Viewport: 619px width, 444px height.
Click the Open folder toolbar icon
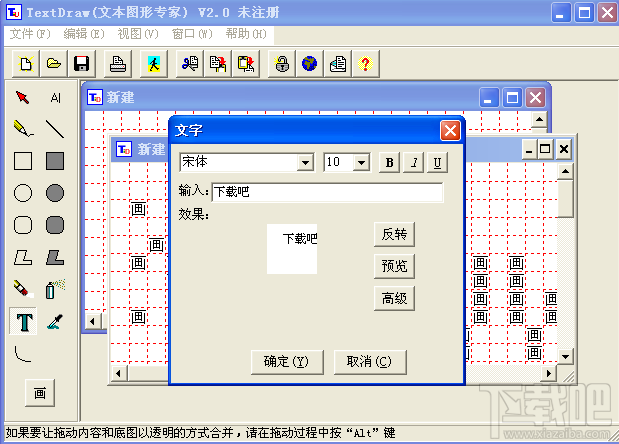pos(54,64)
